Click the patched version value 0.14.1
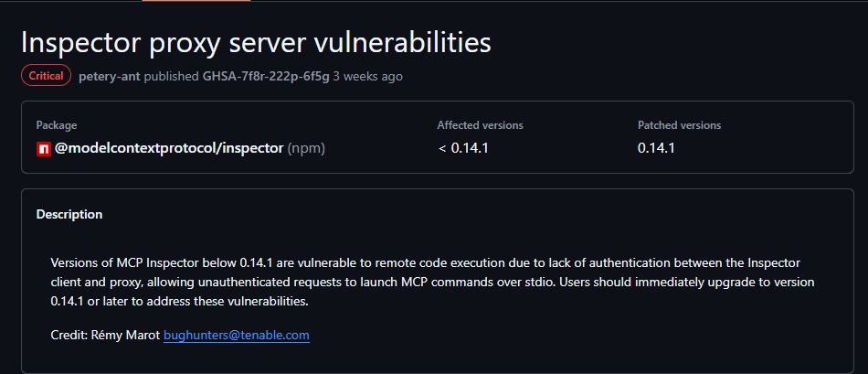This screenshot has width=868, height=374. [656, 147]
